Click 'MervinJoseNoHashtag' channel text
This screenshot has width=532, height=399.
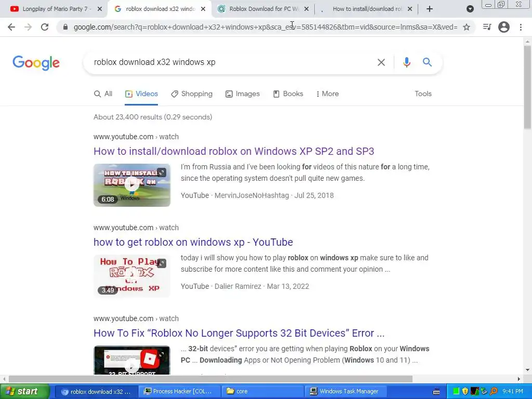click(252, 195)
